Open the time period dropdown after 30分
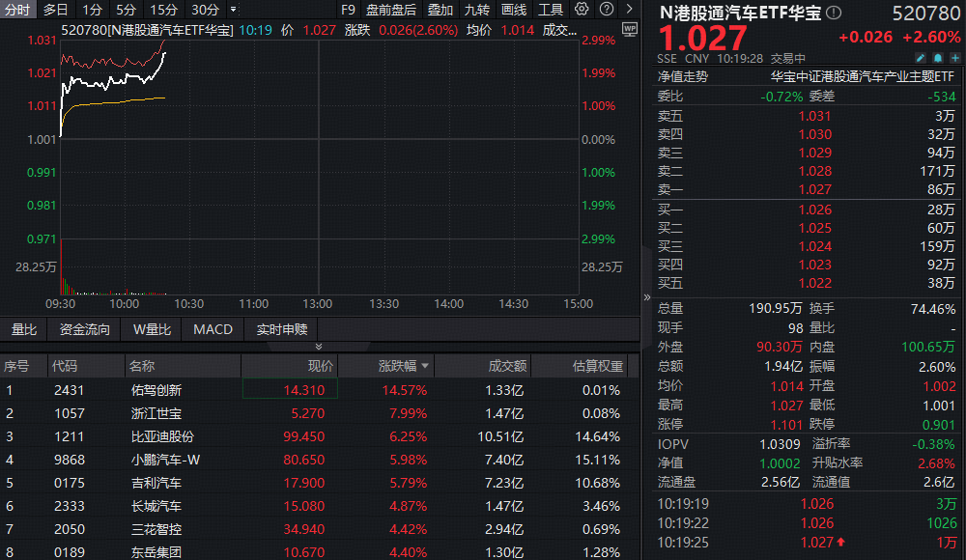Screen dimensions: 966x560 click(x=233, y=10)
